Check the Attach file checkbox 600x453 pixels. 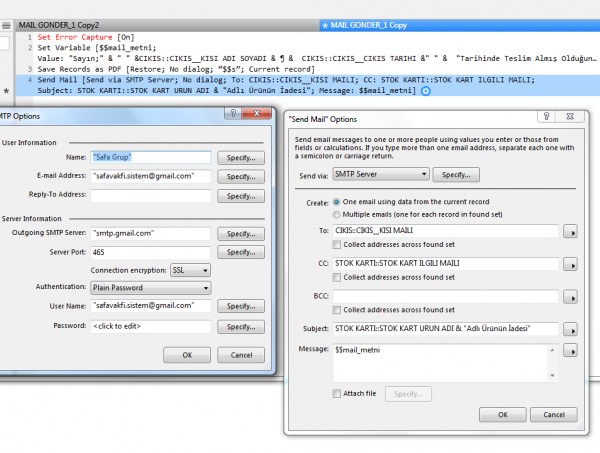pos(337,394)
